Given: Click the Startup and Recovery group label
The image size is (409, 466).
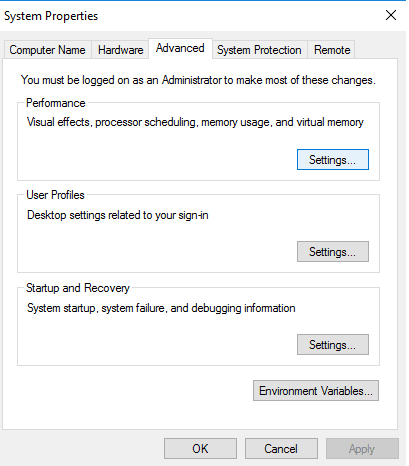Looking at the screenshot, I should [x=78, y=288].
